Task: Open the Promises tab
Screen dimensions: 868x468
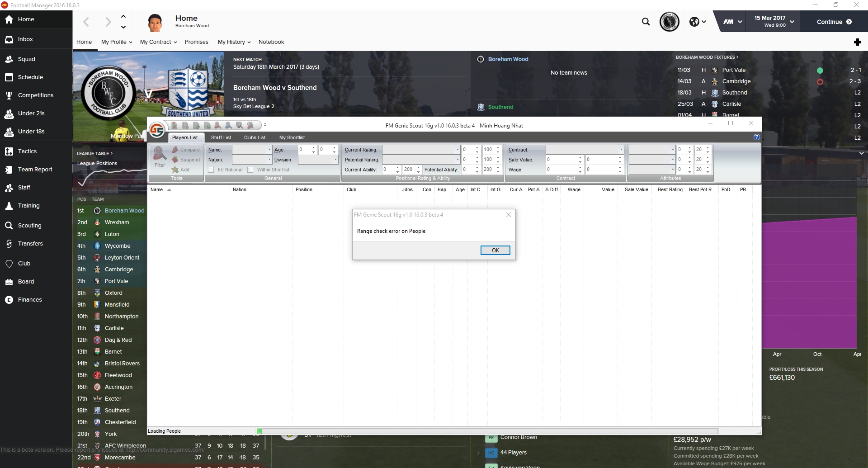Action: tap(197, 42)
